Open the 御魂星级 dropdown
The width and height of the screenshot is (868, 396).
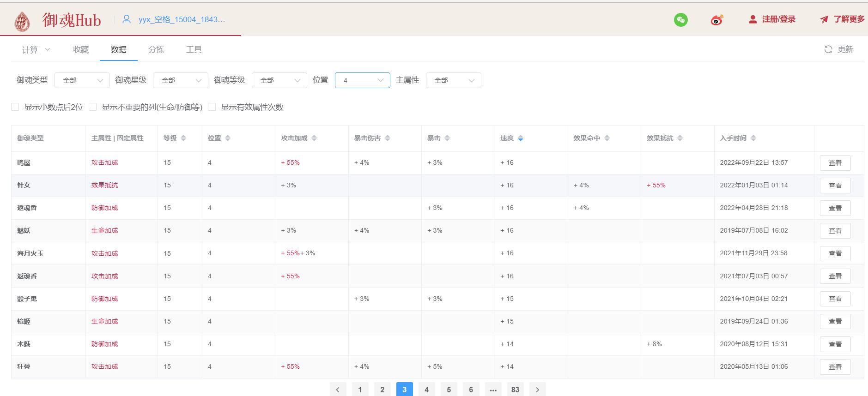tap(181, 80)
